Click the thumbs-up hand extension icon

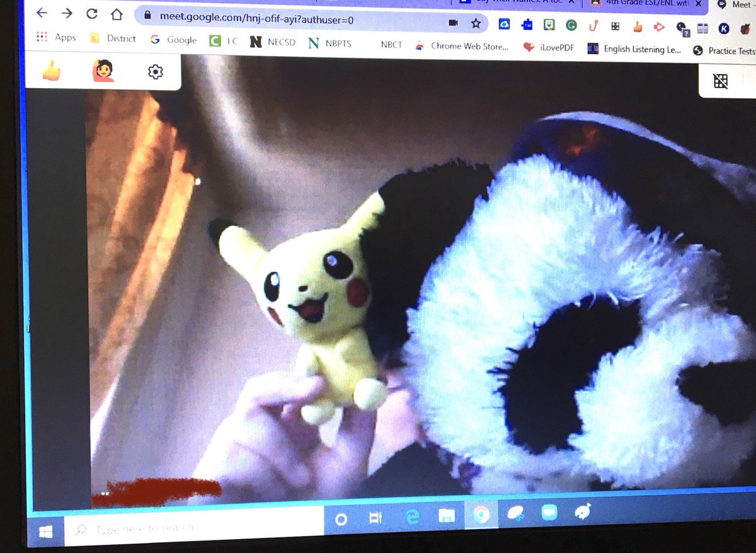coord(638,26)
